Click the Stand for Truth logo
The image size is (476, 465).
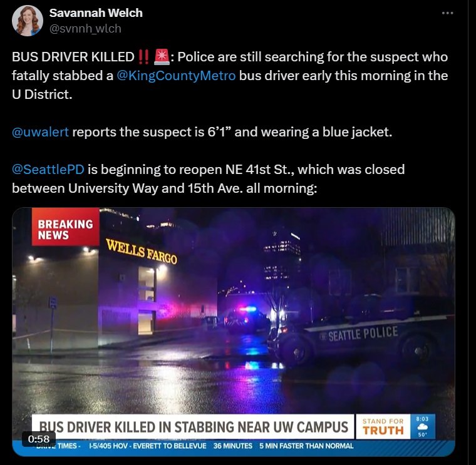pyautogui.click(x=383, y=426)
